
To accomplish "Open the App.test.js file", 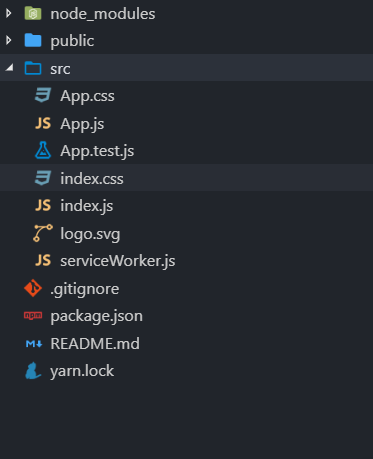I will point(97,151).
